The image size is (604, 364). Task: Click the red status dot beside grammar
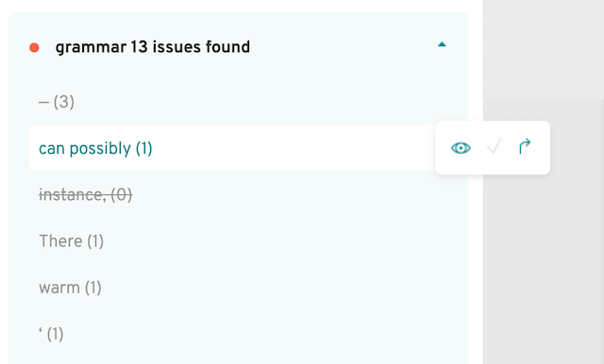pos(34,47)
